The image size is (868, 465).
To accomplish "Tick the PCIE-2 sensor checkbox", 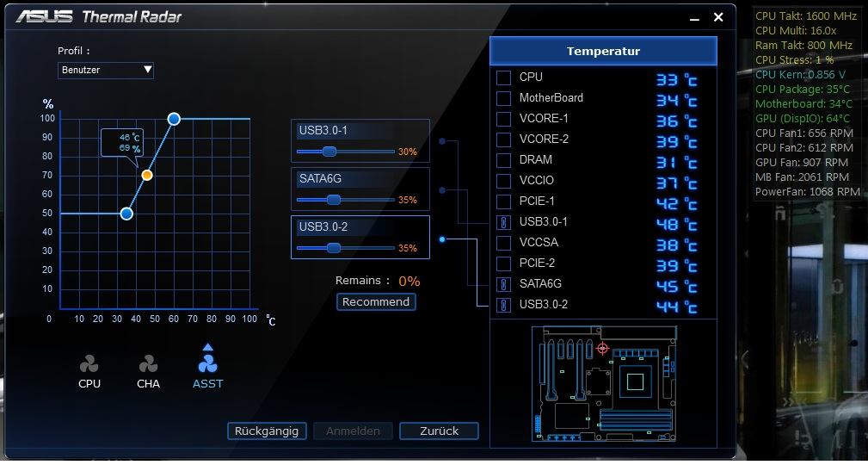I will (x=503, y=263).
